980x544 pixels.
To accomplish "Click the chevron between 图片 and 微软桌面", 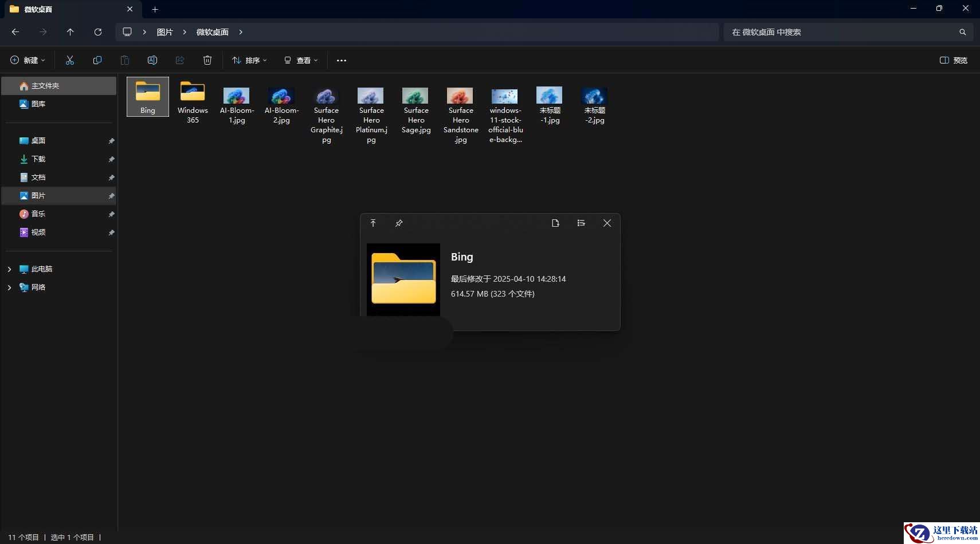I will (185, 32).
